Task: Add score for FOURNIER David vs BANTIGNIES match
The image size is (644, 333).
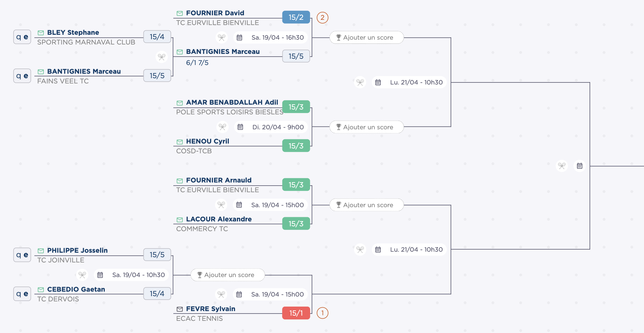Action: coord(366,38)
